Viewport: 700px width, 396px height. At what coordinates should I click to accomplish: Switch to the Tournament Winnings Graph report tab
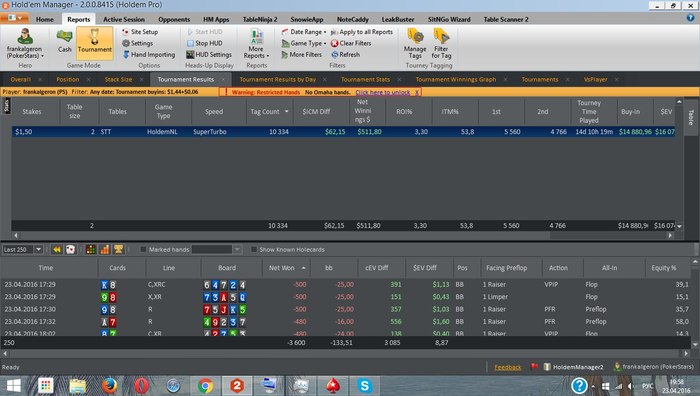pos(456,79)
